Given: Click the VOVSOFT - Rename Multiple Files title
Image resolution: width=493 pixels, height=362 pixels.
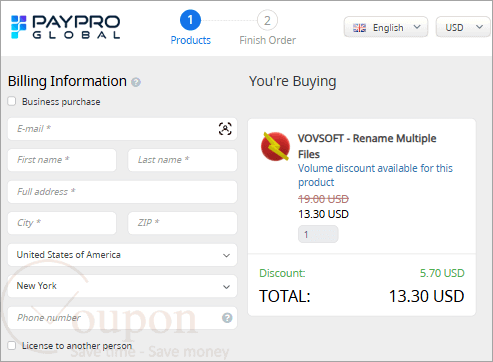Looking at the screenshot, I should [x=367, y=146].
